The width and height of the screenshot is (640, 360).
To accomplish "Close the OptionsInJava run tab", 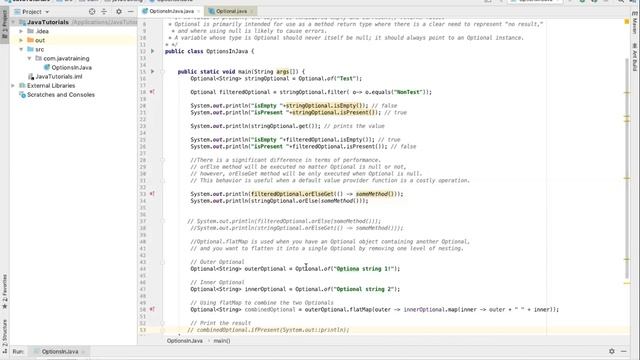I will pyautogui.click(x=83, y=352).
